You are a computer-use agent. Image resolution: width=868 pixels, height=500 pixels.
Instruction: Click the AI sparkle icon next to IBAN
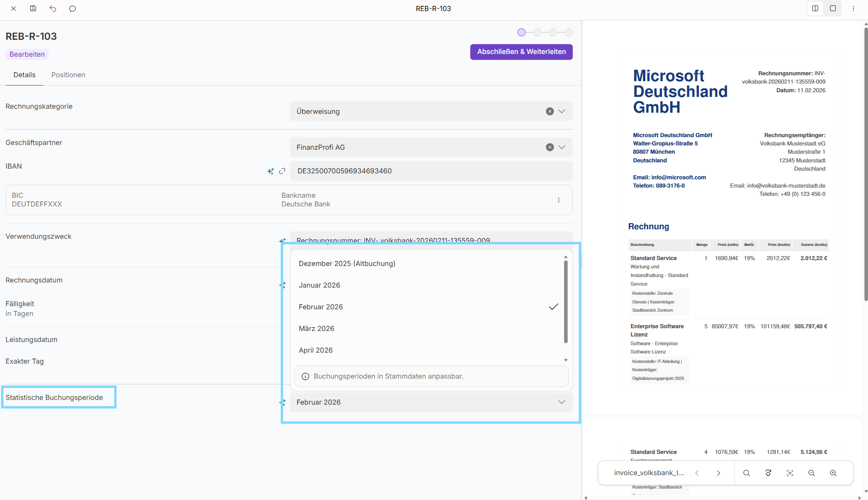(270, 171)
